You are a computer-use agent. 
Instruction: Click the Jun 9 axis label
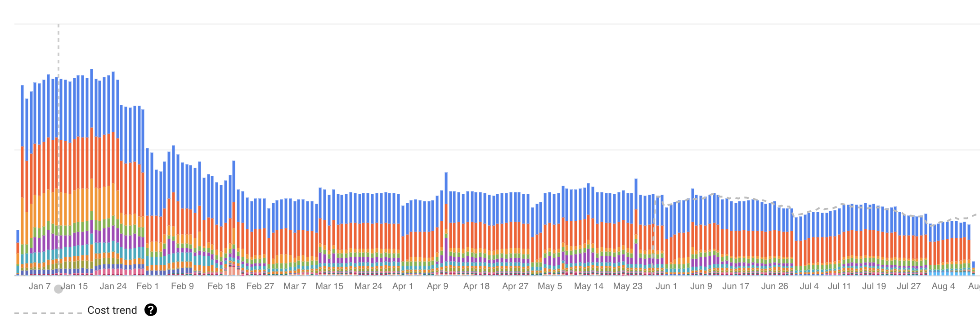click(x=701, y=286)
